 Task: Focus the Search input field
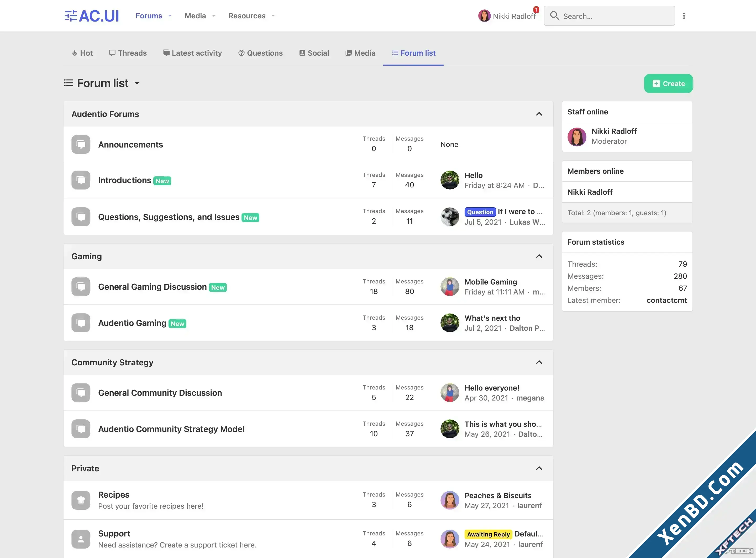pos(610,16)
